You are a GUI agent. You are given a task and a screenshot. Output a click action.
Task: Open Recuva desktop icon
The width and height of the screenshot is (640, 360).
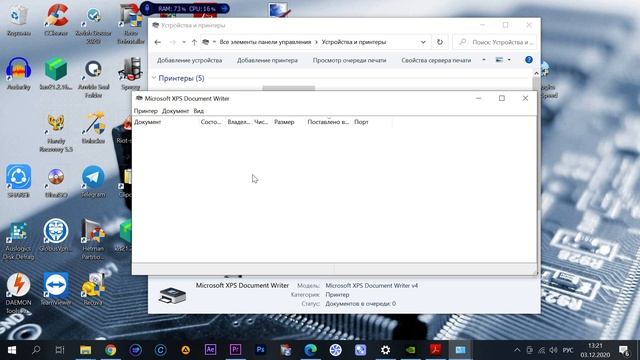[93, 289]
